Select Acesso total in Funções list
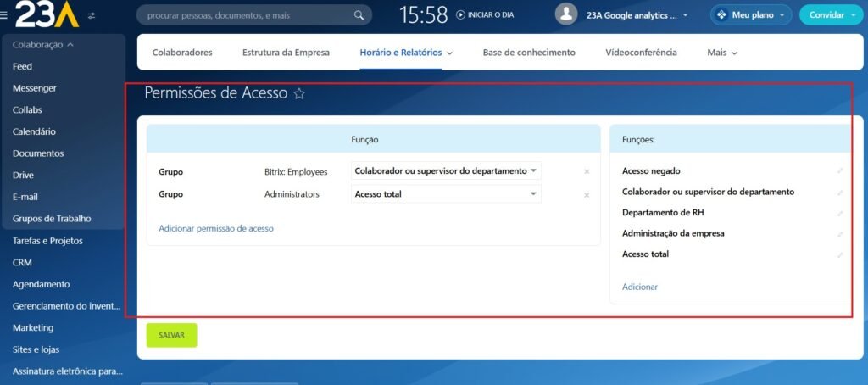This screenshot has height=385, width=868. tap(645, 254)
